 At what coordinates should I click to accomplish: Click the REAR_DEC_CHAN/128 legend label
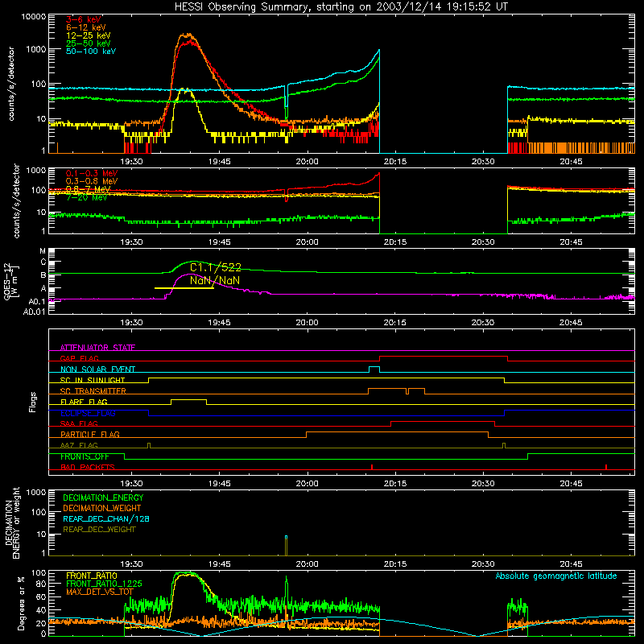(x=106, y=519)
